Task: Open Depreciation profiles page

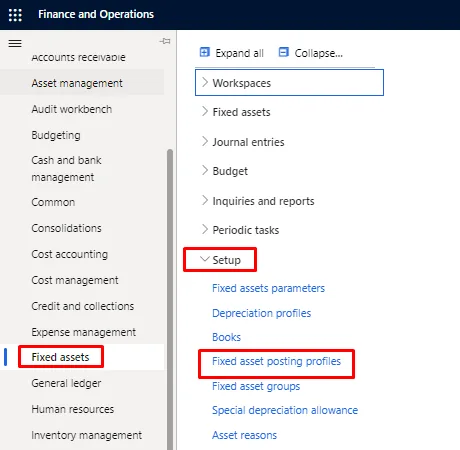Action: click(x=261, y=313)
